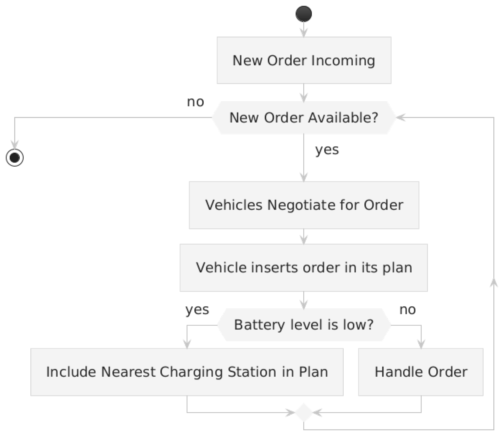Click the no label right of Battery decision
504x437 pixels.
(x=407, y=310)
